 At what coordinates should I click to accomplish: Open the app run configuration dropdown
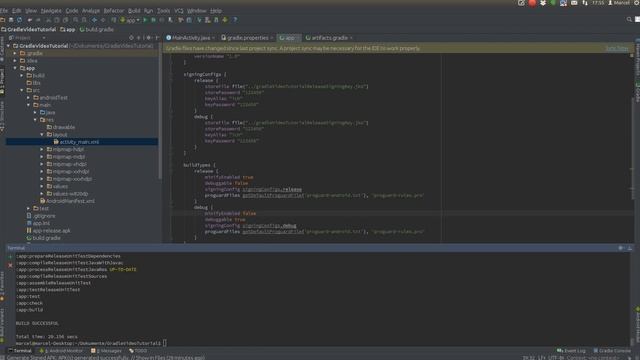[130, 20]
